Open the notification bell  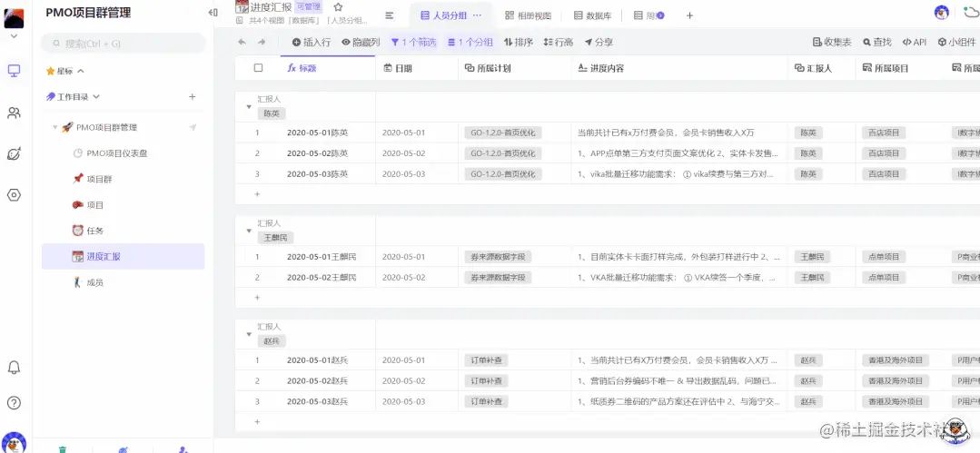tap(14, 368)
